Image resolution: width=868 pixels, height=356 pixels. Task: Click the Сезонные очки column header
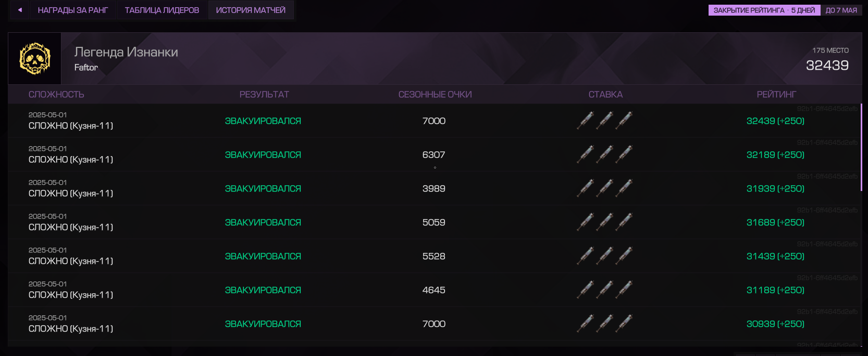435,94
